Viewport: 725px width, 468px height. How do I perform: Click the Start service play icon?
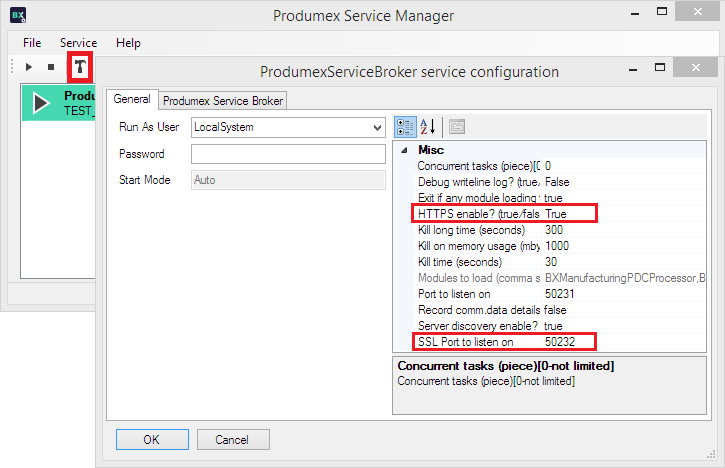[29, 67]
